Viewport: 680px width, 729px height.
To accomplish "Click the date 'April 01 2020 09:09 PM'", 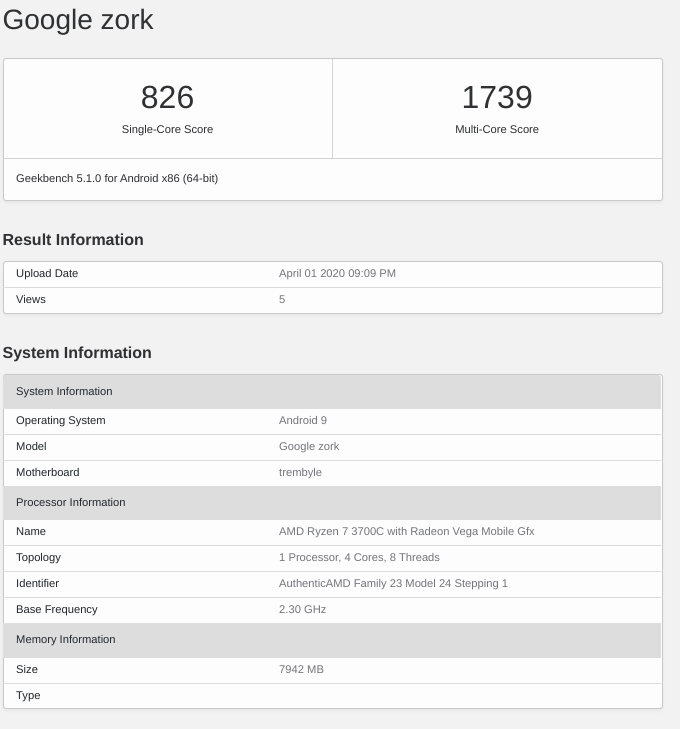I will pyautogui.click(x=337, y=273).
